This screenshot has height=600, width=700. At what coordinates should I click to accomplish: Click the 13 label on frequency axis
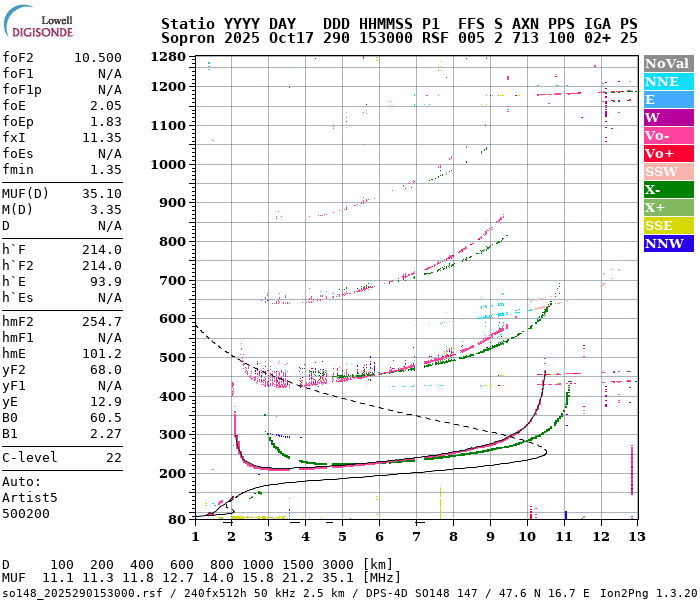coord(633,537)
